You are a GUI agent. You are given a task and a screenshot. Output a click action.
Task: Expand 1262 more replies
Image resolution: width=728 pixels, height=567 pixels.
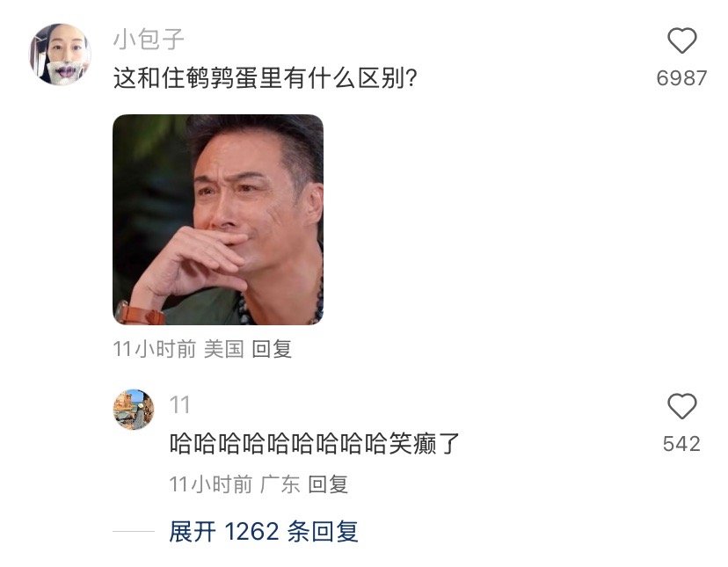pos(263,531)
